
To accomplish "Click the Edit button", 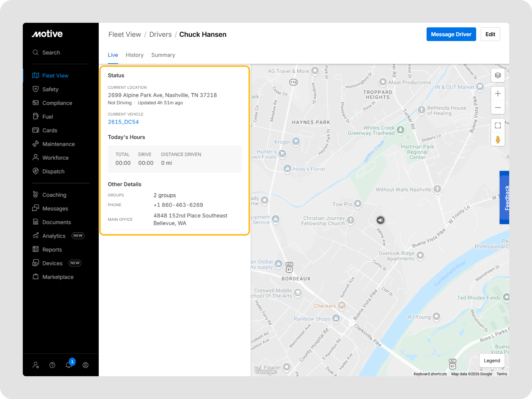I will click(490, 34).
